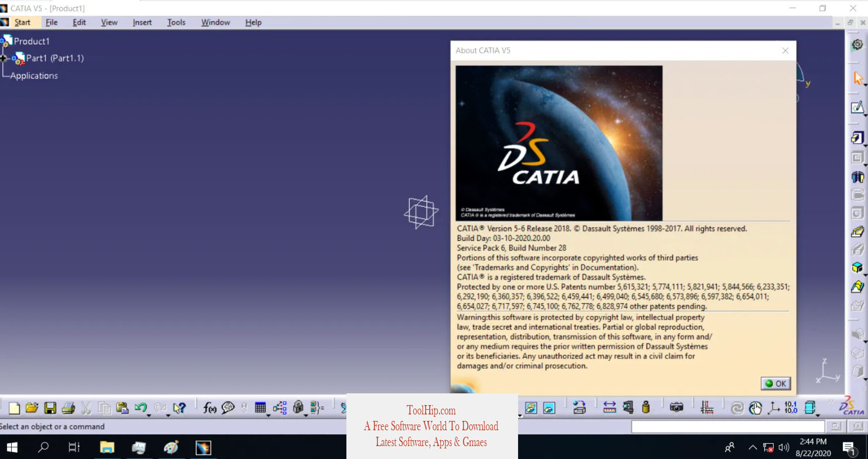The height and width of the screenshot is (459, 868).
Task: Click the What's This help cursor icon
Action: point(179,408)
